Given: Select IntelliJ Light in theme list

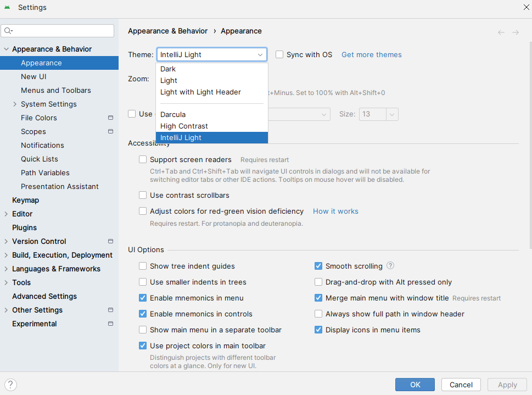Looking at the screenshot, I should coord(212,137).
